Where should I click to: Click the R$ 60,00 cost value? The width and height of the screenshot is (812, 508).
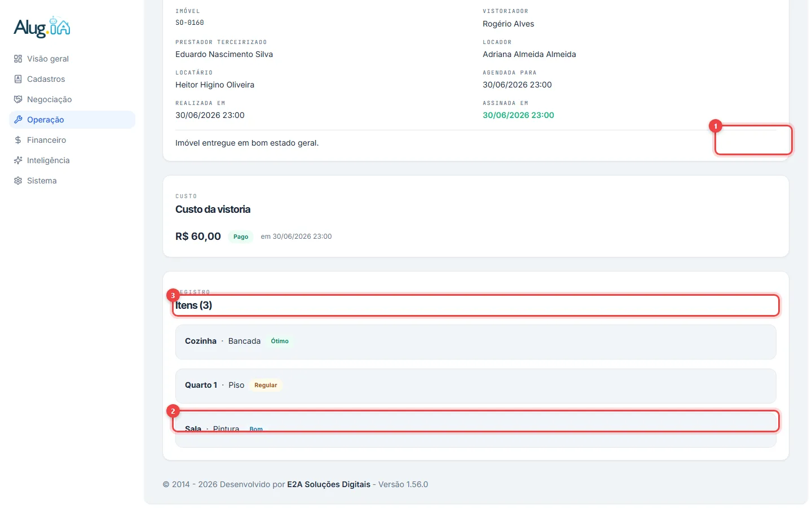point(198,237)
